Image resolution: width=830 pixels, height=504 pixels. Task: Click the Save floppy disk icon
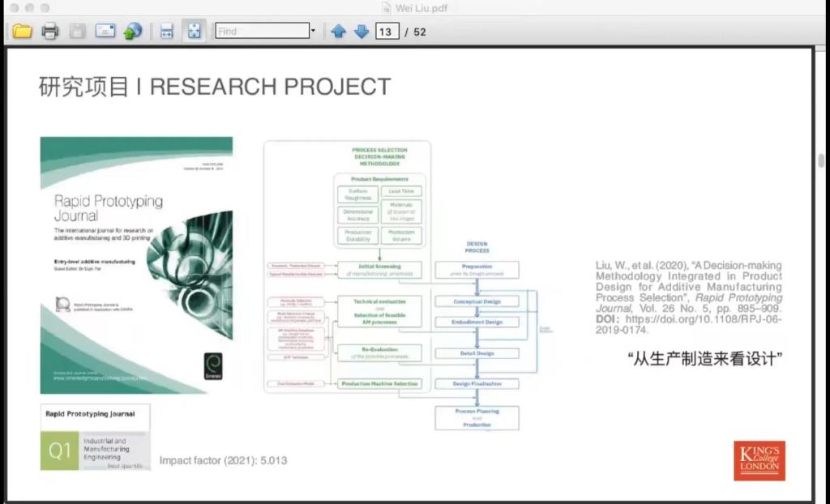coord(77,32)
